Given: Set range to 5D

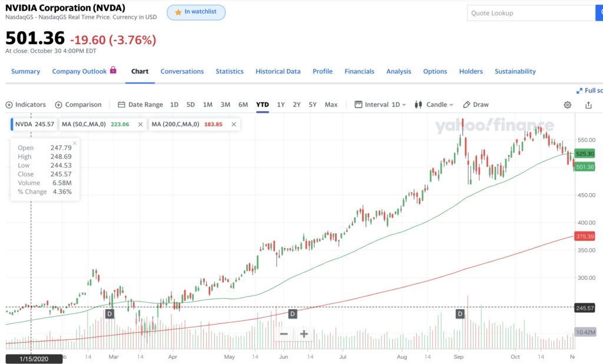Looking at the screenshot, I should [190, 104].
